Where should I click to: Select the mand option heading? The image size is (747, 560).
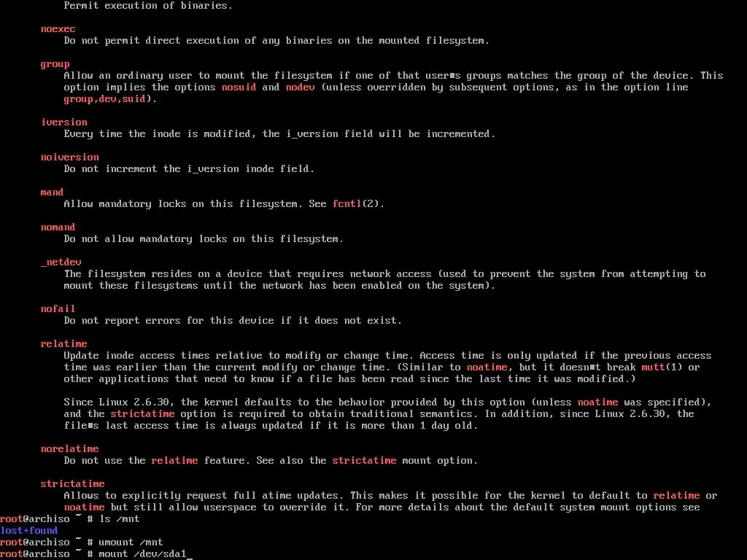[x=52, y=192]
